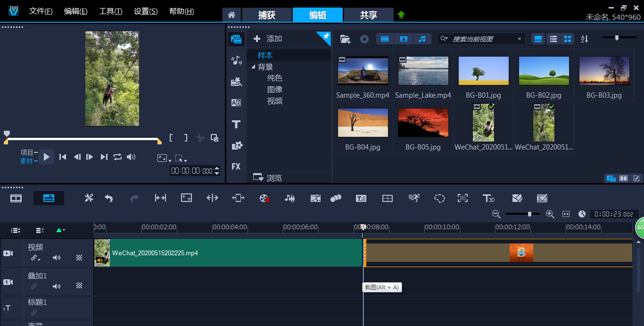Image resolution: width=644 pixels, height=326 pixels.
Task: Open the show all visible tracks menu
Action: [x=16, y=230]
